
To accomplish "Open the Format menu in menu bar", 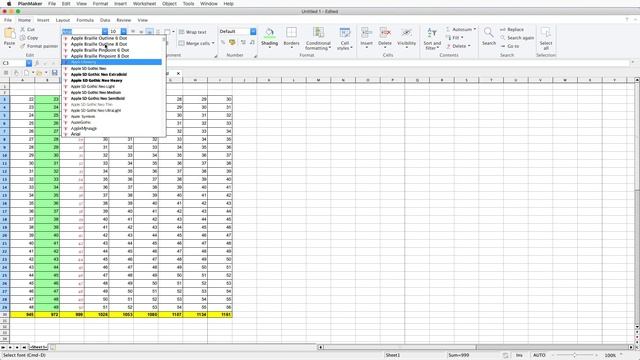I will 100,4.
